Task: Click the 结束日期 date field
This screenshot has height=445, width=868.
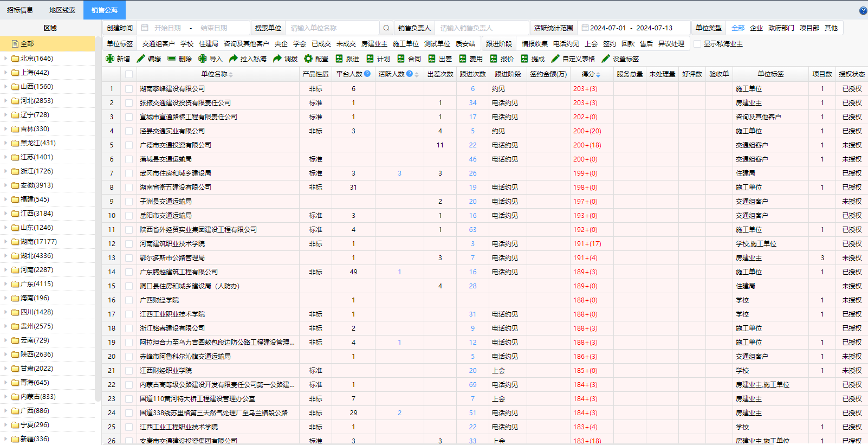Action: [214, 28]
